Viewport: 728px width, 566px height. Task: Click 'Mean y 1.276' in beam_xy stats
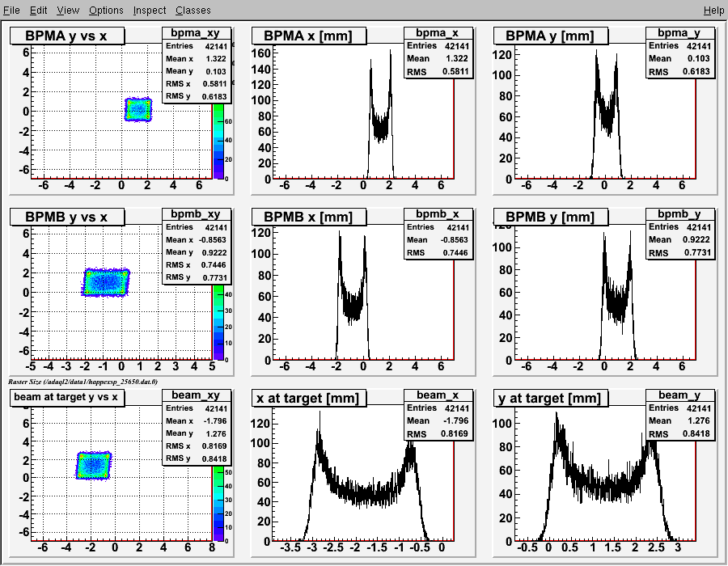point(196,433)
